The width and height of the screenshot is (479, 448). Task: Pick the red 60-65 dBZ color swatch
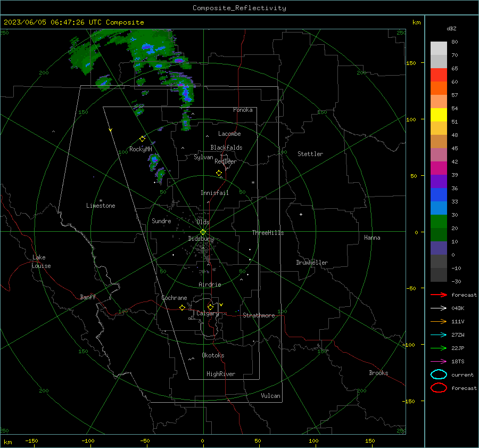click(x=439, y=75)
